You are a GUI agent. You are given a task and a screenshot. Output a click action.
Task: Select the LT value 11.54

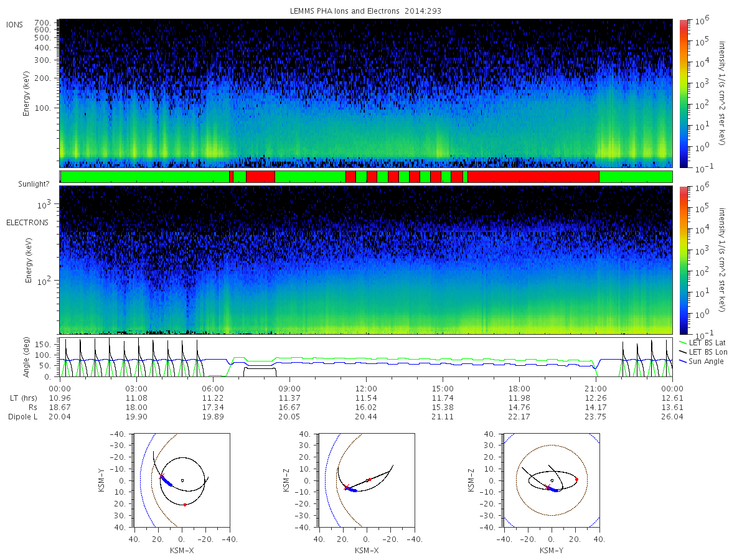(x=366, y=398)
